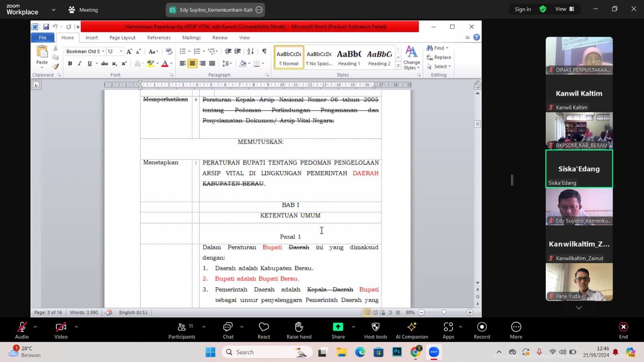Click Increase Indent icon
Screen dimensions: 644x362
237,51
